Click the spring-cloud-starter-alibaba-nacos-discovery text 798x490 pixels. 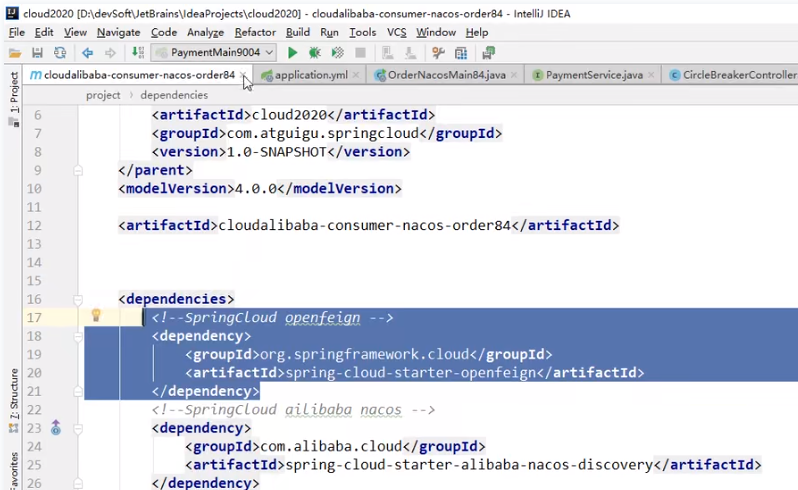[469, 465]
